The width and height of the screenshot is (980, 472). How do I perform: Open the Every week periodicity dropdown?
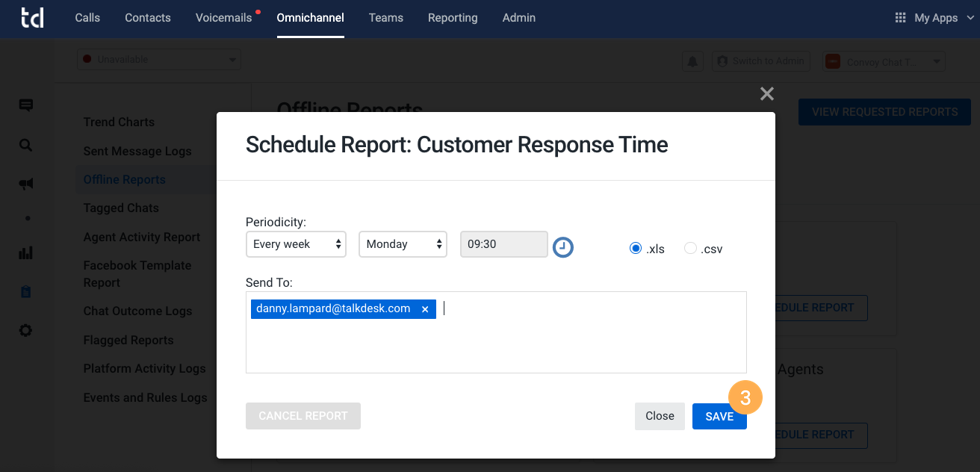pos(296,244)
